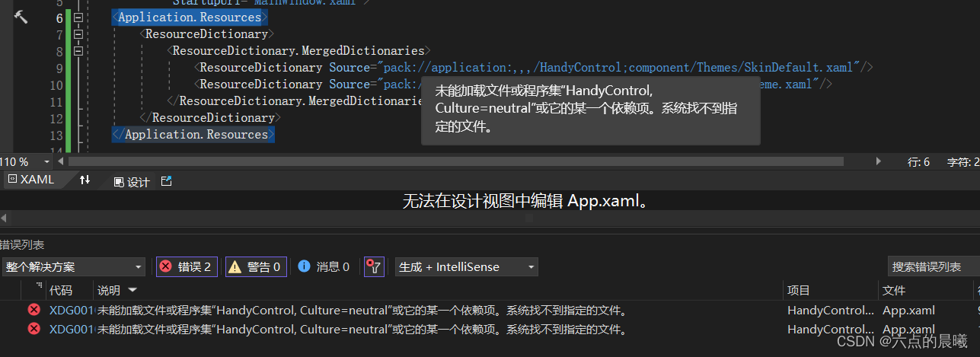Screen dimensions: 980x357
Task: Click the editor scrollbar left arrow
Action: pos(61,161)
